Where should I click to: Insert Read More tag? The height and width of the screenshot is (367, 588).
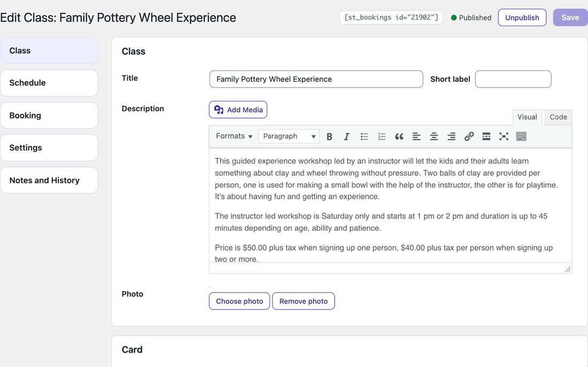click(486, 136)
